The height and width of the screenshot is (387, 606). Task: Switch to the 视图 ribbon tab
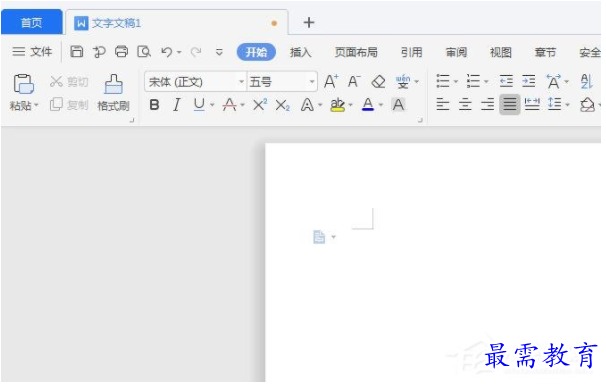pos(501,52)
